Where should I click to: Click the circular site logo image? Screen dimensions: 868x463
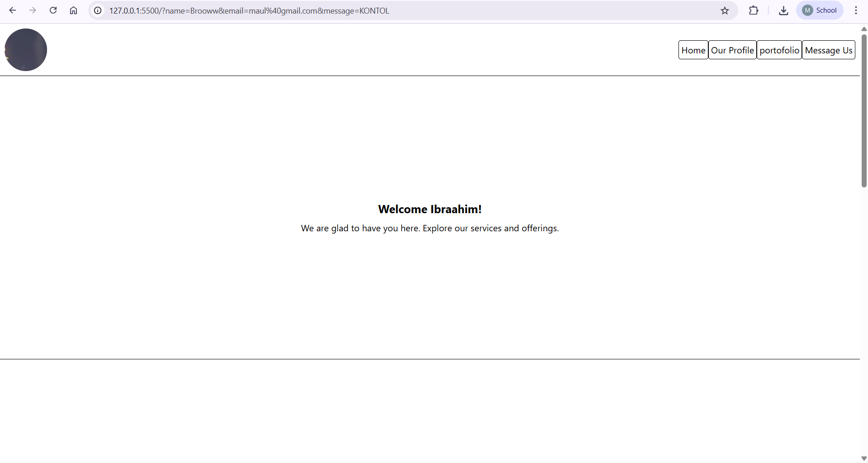coord(25,50)
